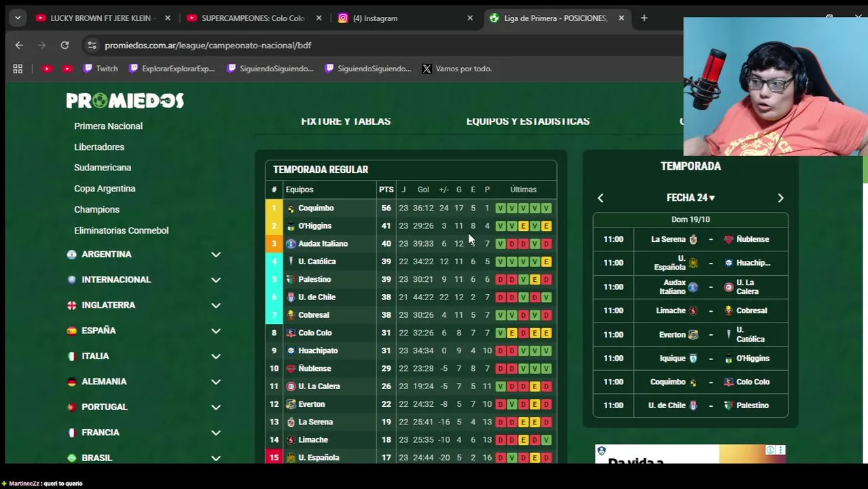The width and height of the screenshot is (868, 489).
Task: Select the Liga de Primera browser tab
Action: point(557,18)
